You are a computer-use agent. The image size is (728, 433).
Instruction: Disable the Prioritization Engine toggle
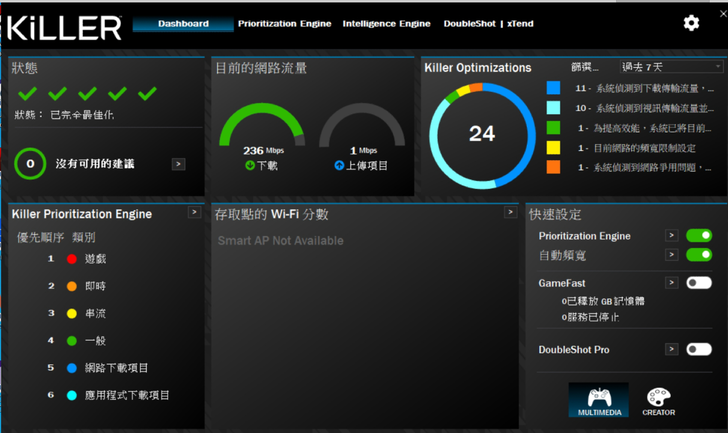tap(699, 235)
